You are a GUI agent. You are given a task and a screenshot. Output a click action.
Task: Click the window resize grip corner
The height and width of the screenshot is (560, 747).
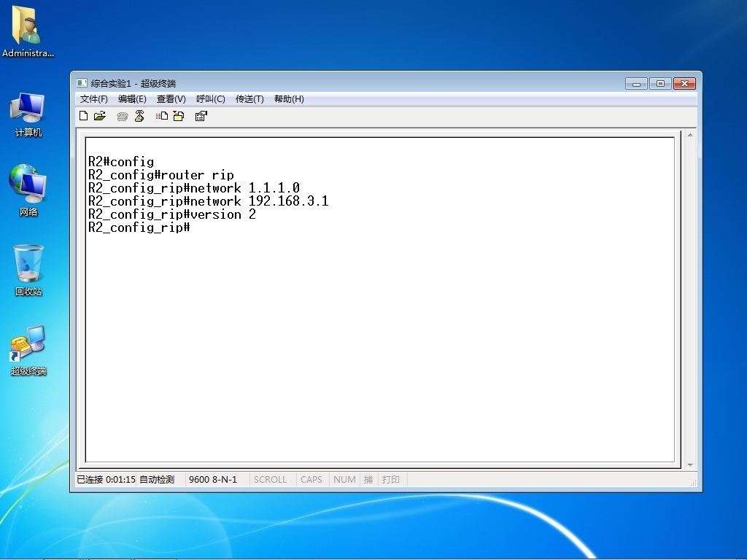click(693, 483)
